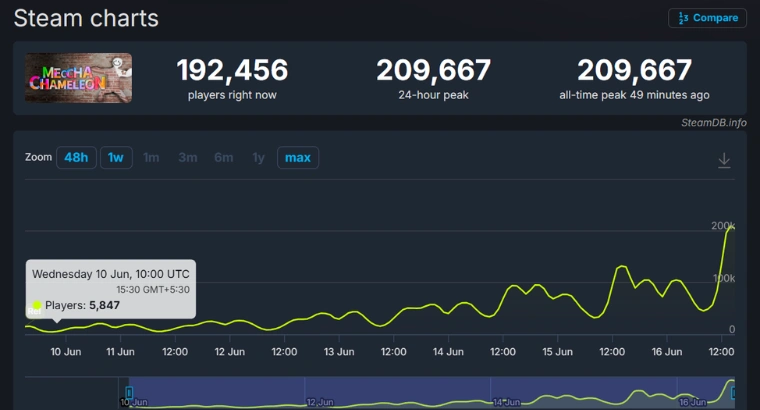Click the green Players data point dot
Screen dimensions: 760x410
pyautogui.click(x=37, y=305)
